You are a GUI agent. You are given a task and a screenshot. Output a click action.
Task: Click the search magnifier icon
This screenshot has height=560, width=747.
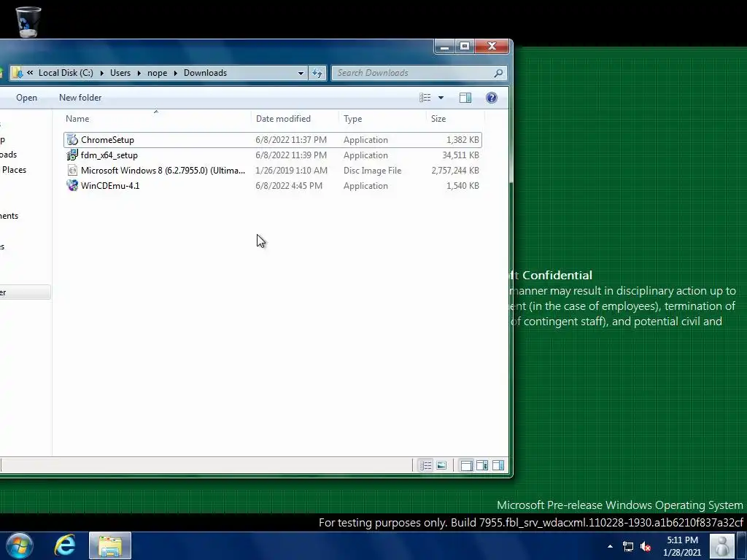click(498, 73)
